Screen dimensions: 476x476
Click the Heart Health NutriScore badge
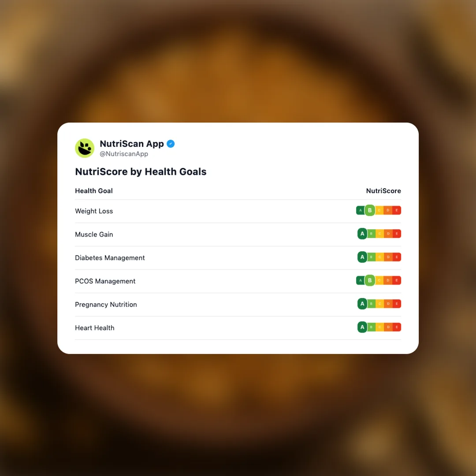[379, 327]
